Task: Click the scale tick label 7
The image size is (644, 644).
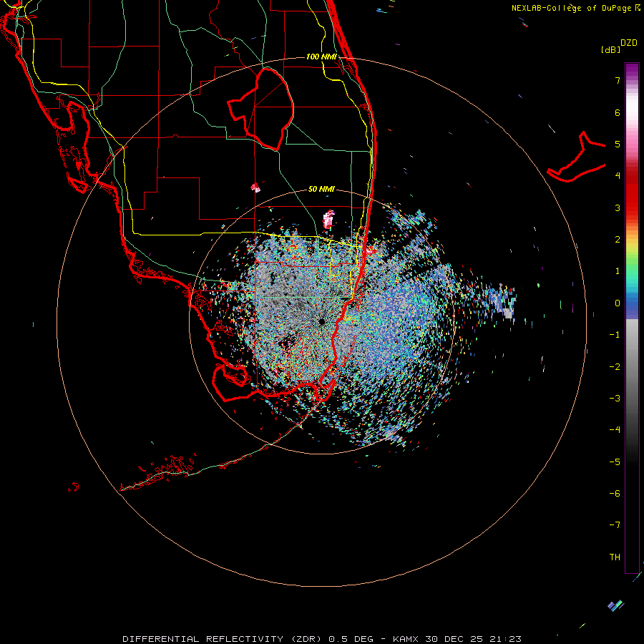Action: tap(618, 80)
